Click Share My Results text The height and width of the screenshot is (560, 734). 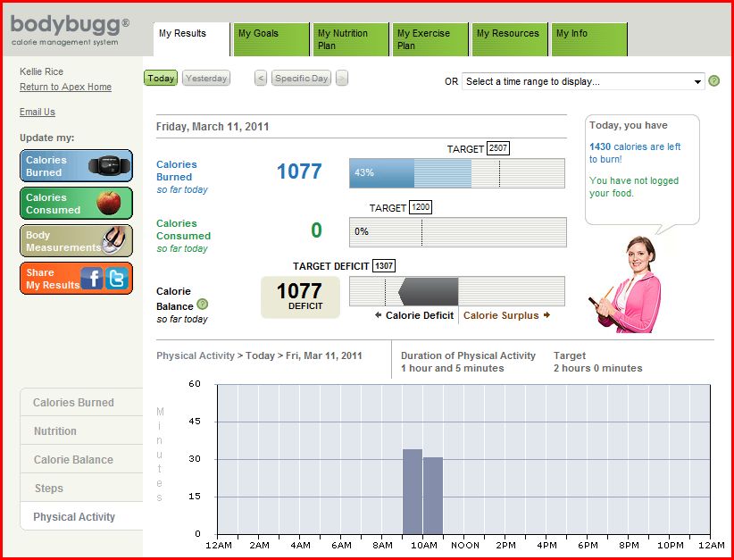[53, 279]
